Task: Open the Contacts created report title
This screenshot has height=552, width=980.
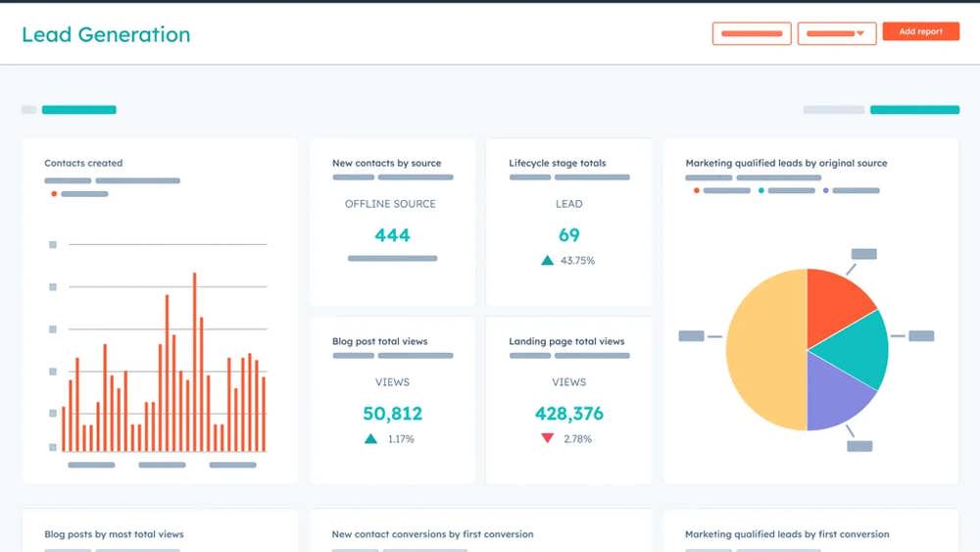Action: (x=83, y=163)
